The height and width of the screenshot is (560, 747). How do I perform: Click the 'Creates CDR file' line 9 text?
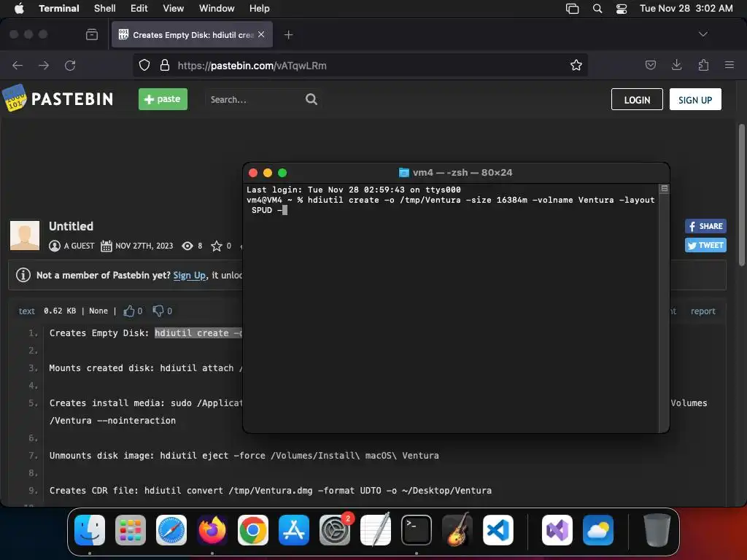click(270, 491)
